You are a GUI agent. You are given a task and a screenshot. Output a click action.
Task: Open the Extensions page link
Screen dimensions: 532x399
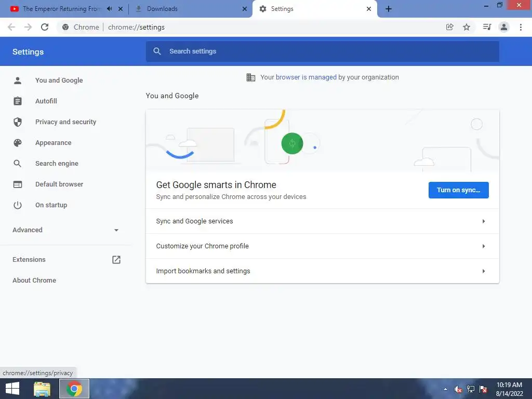29,260
